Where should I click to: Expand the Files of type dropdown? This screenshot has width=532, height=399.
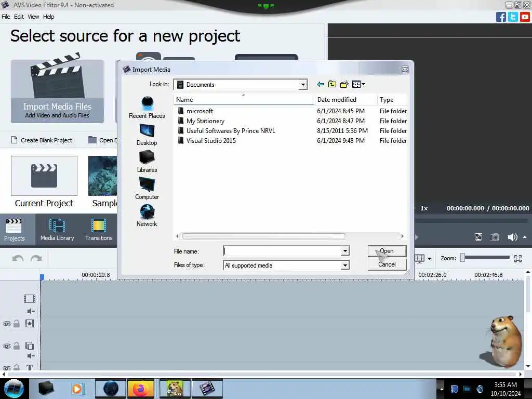345,265
